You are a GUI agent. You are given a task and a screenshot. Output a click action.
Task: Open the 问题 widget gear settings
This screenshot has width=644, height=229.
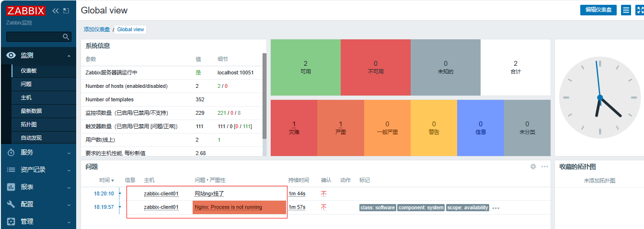click(x=533, y=167)
